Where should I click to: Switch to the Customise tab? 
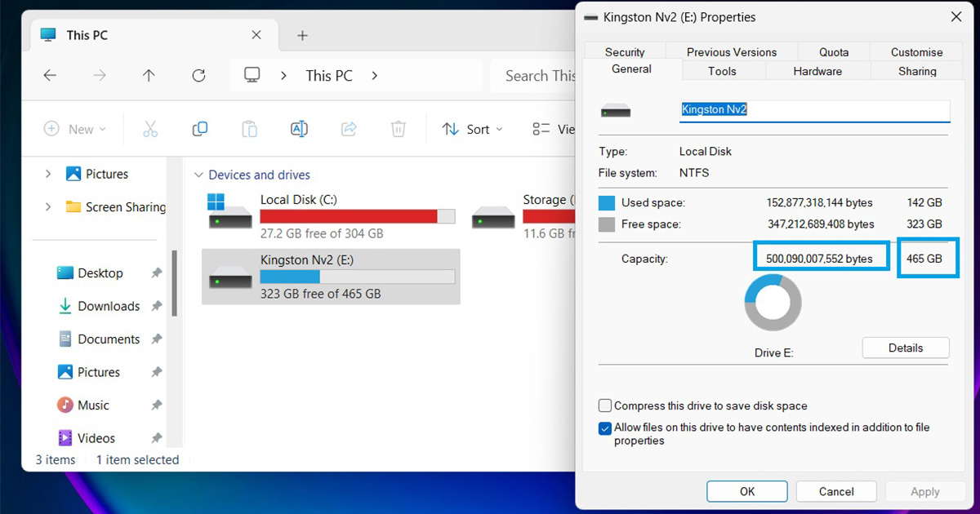pyautogui.click(x=917, y=52)
